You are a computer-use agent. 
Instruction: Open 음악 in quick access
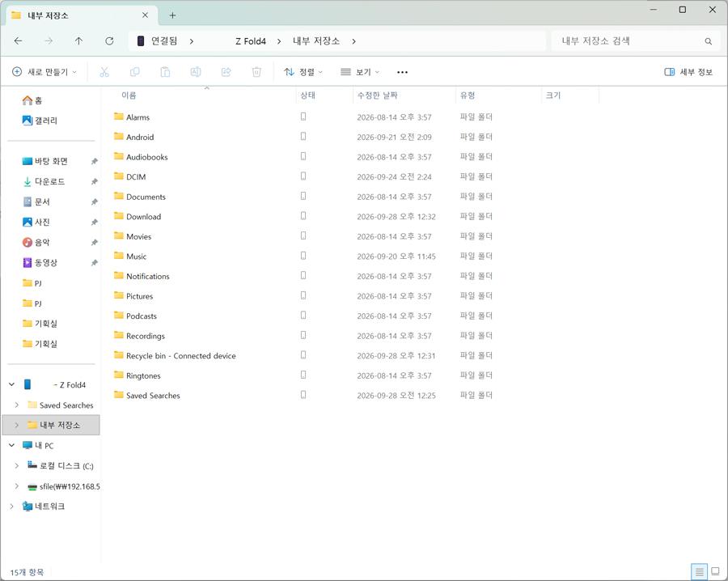tap(36, 243)
